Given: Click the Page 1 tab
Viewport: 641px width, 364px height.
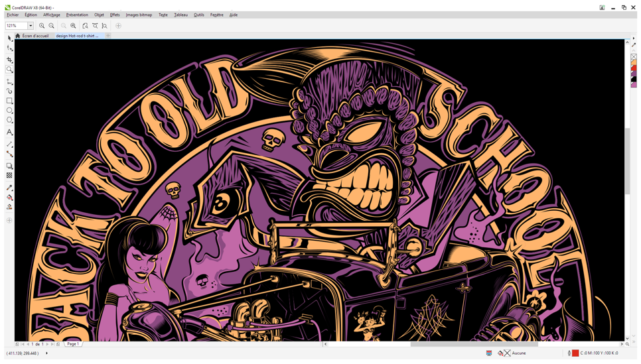Looking at the screenshot, I should click(x=72, y=344).
